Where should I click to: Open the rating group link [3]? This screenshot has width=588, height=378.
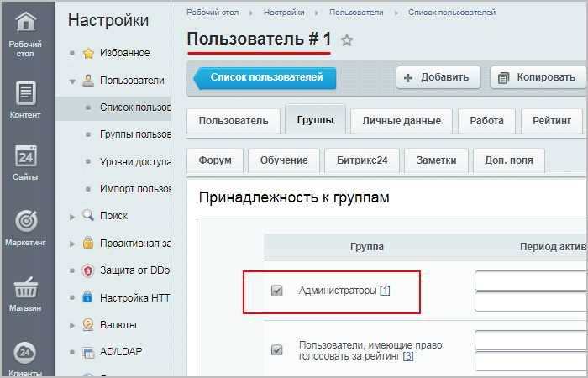pos(408,356)
